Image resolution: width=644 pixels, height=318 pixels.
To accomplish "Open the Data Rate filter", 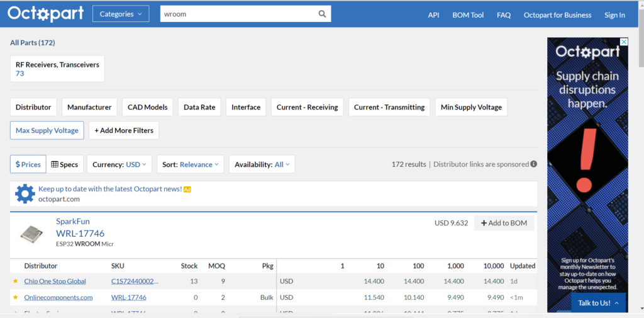I will click(x=199, y=107).
